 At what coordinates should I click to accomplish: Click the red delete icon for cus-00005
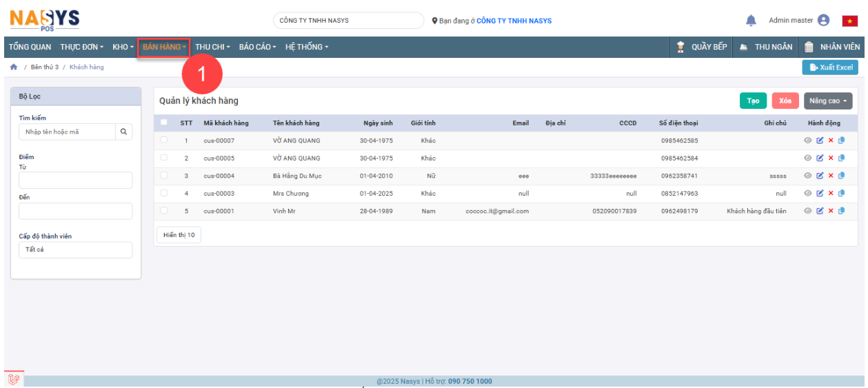(x=831, y=159)
